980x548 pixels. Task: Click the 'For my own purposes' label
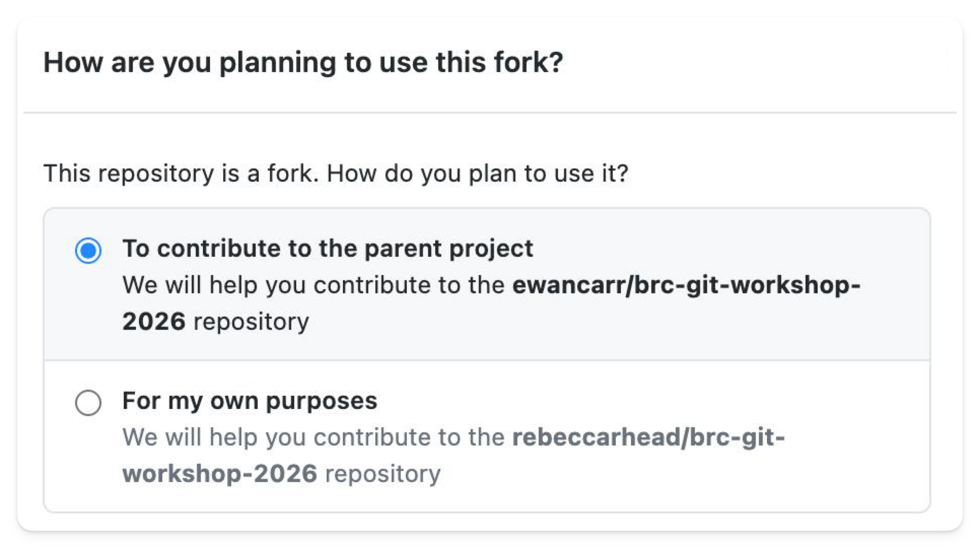pyautogui.click(x=250, y=401)
